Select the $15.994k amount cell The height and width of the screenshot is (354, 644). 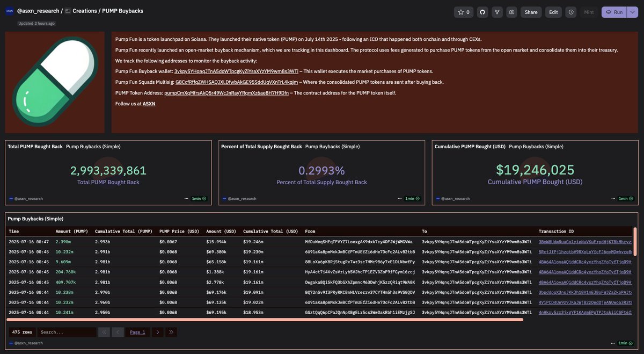[216, 242]
